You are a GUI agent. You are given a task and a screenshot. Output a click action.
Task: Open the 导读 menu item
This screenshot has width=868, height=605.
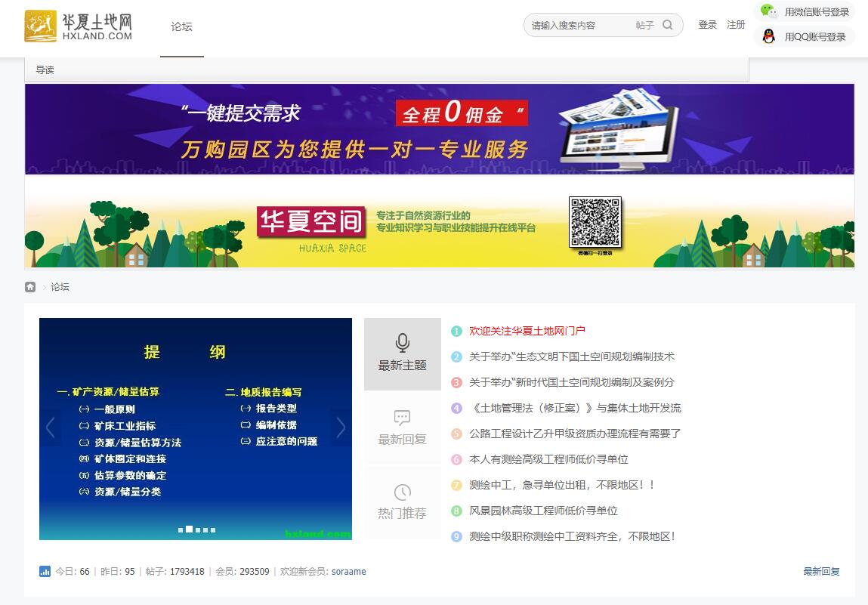point(45,69)
